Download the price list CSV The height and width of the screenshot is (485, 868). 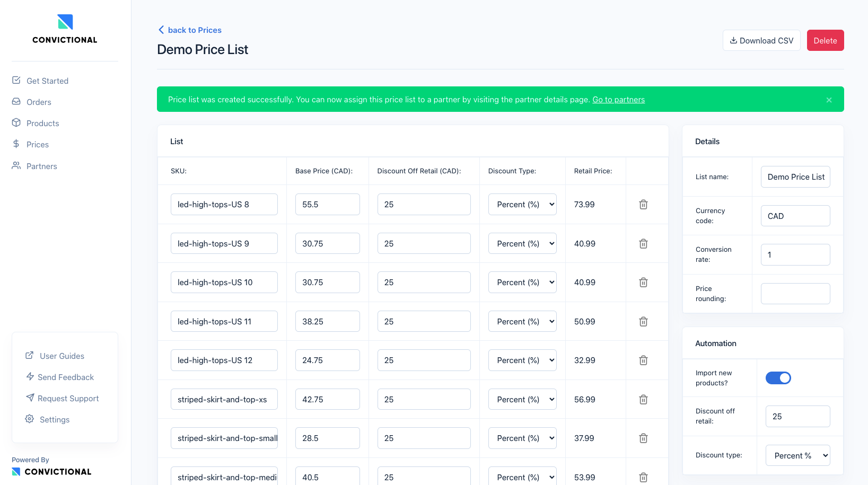761,41
